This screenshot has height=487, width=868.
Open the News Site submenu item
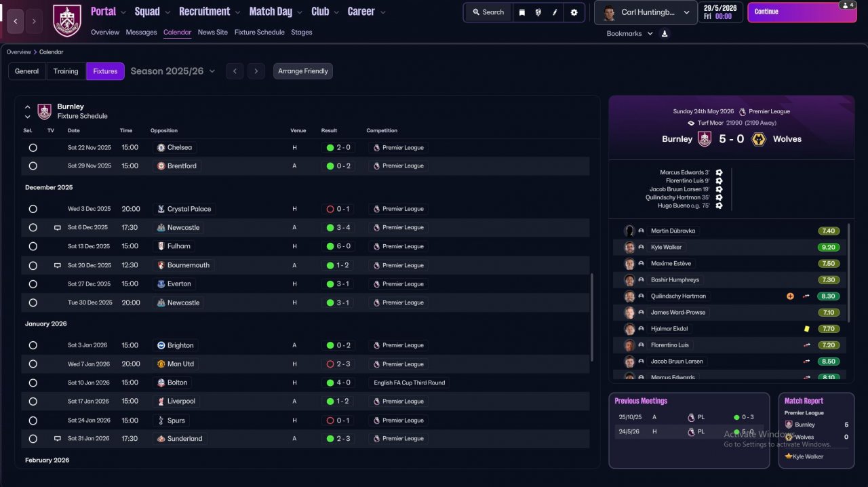[x=213, y=33]
